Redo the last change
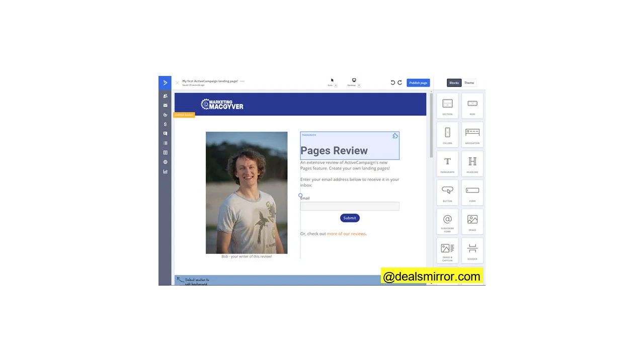Image resolution: width=644 pixels, height=362 pixels. [x=399, y=82]
